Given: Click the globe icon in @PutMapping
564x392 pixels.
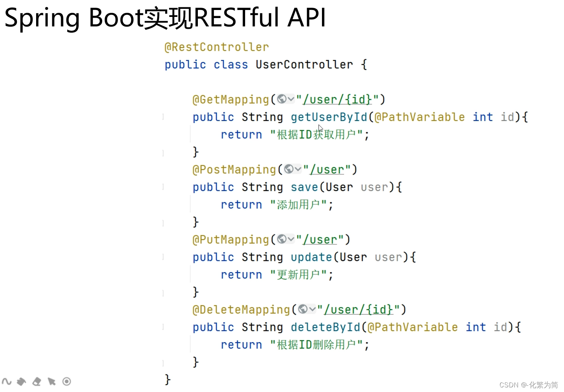Looking at the screenshot, I should (282, 239).
